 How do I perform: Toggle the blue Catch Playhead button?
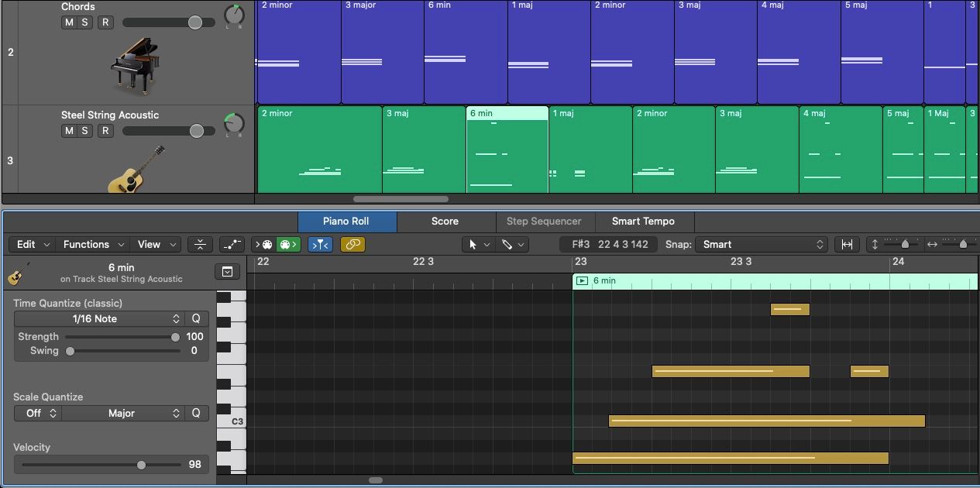(320, 244)
